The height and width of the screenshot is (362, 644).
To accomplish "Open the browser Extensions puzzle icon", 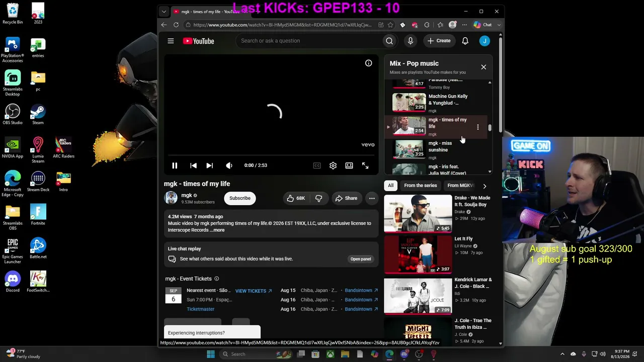I will pyautogui.click(x=427, y=25).
